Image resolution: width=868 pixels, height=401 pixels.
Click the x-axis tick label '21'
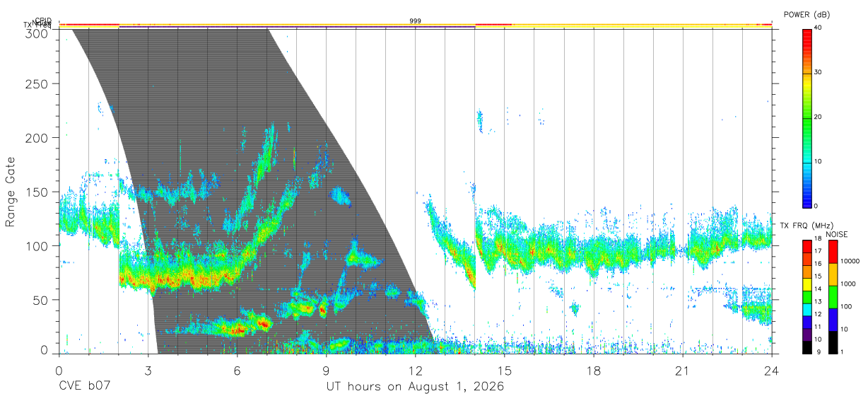coord(683,371)
